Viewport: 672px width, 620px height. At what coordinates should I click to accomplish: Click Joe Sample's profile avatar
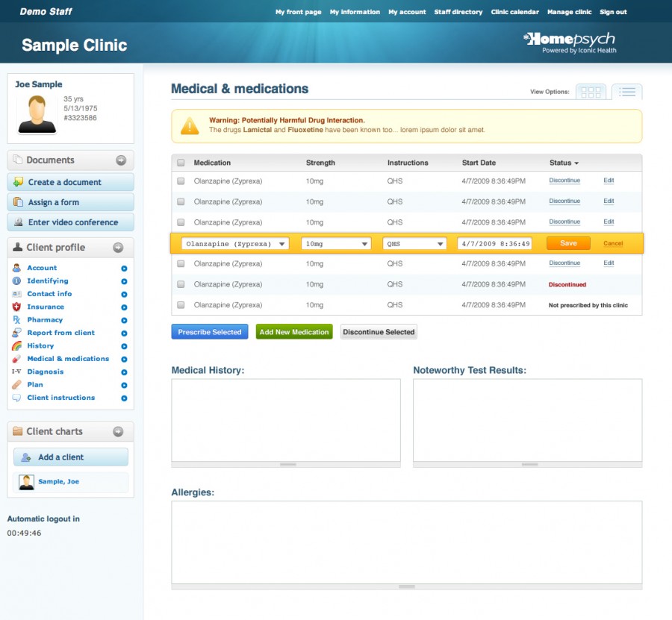pyautogui.click(x=37, y=114)
